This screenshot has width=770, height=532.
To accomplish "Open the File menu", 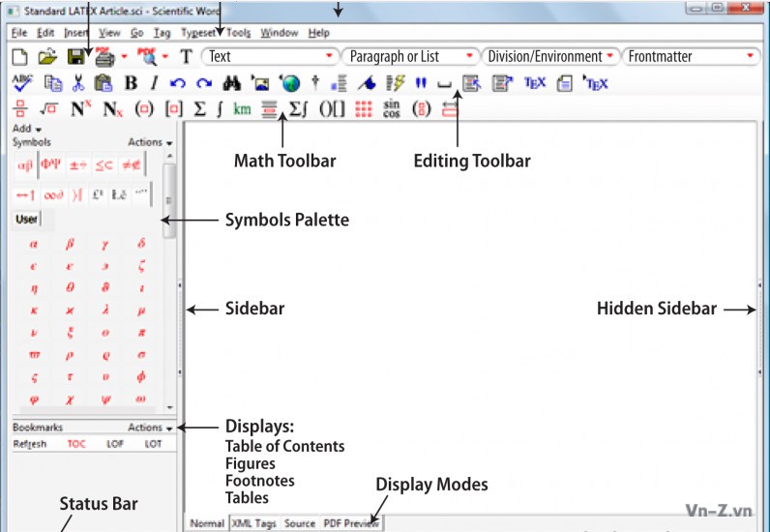I will pos(19,33).
